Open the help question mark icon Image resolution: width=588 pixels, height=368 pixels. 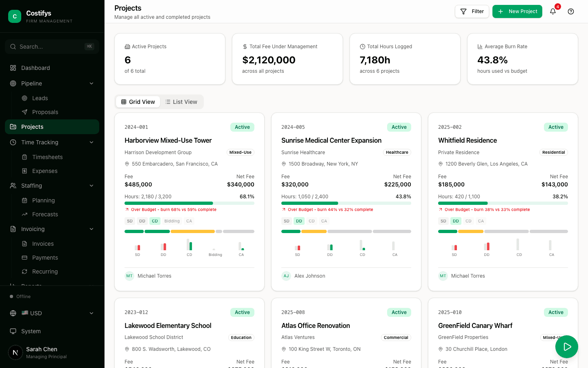[x=570, y=11]
